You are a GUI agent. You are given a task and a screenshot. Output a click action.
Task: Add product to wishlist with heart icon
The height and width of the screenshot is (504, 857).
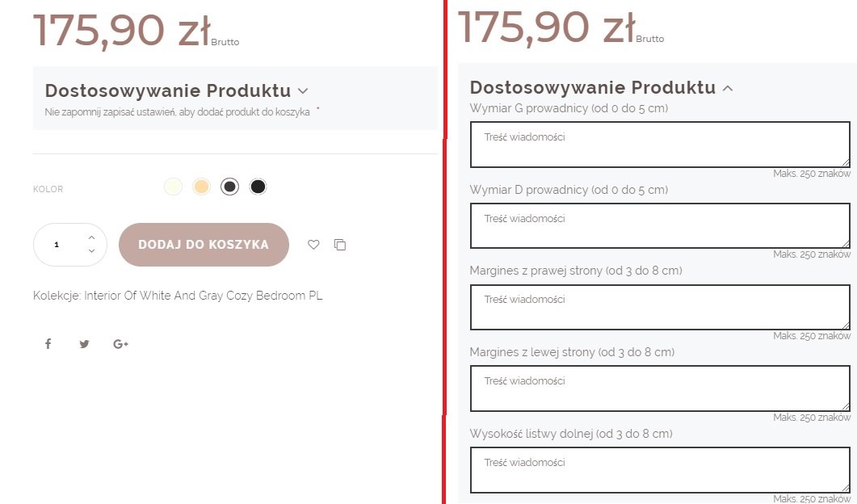313,245
